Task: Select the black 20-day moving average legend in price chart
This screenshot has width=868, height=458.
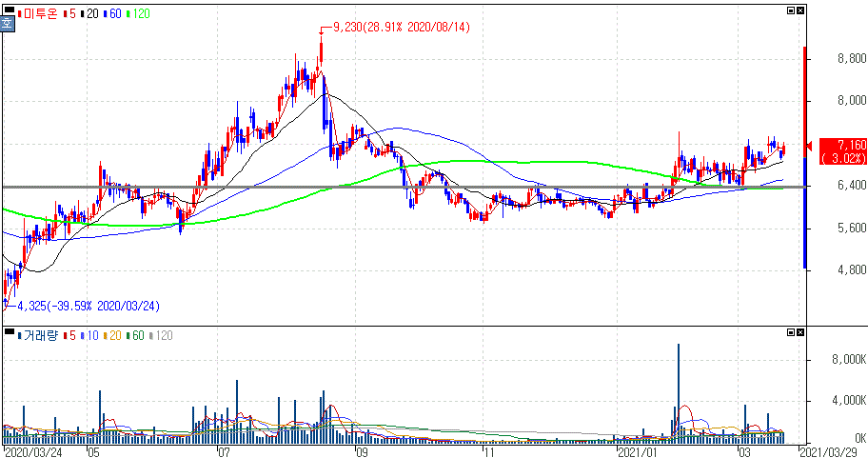Action: click(x=89, y=14)
